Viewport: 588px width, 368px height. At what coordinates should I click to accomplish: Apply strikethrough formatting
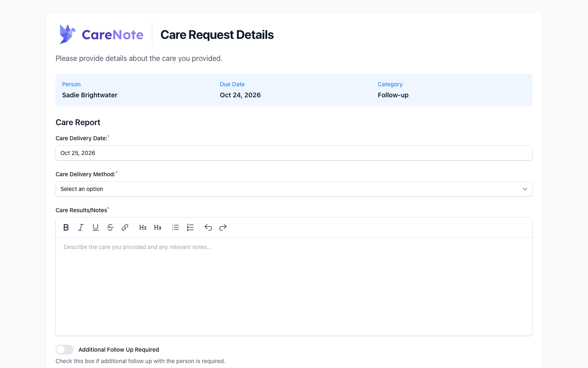110,227
